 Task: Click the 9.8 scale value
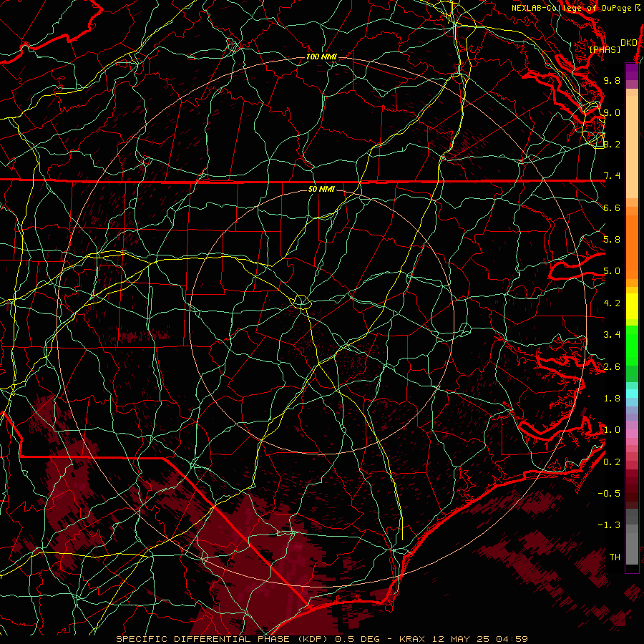[x=612, y=80]
